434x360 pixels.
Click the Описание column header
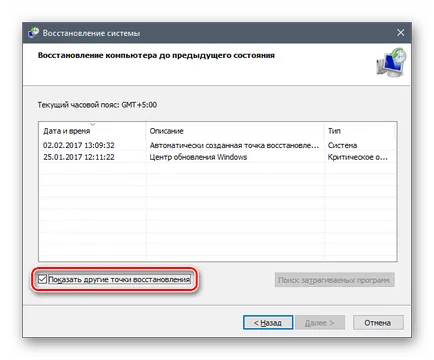[235, 131]
